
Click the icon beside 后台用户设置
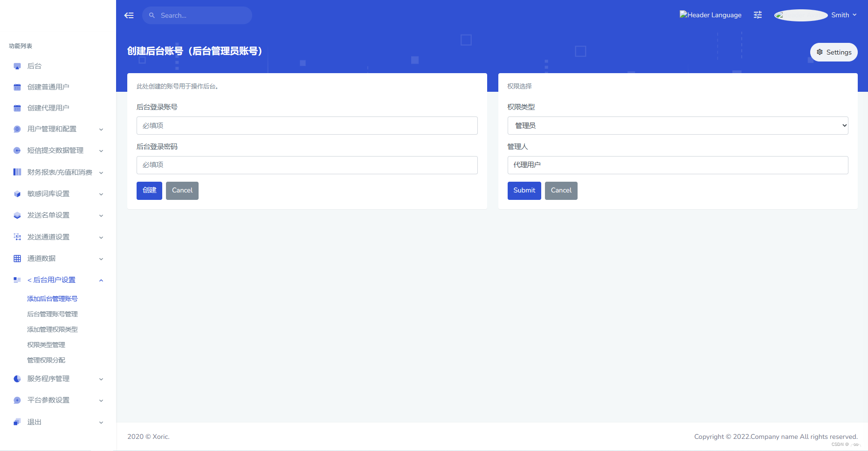pos(17,280)
